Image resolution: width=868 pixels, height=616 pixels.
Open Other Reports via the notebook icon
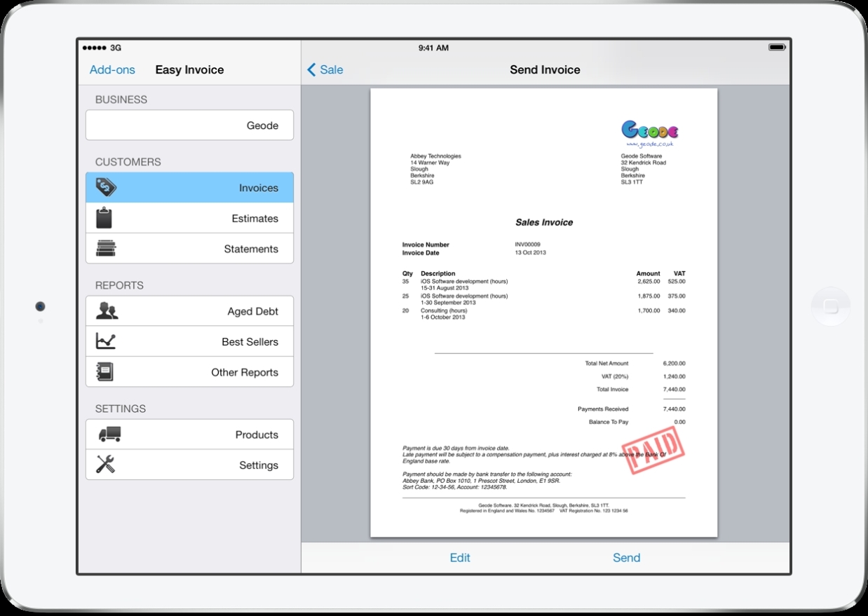coord(104,371)
